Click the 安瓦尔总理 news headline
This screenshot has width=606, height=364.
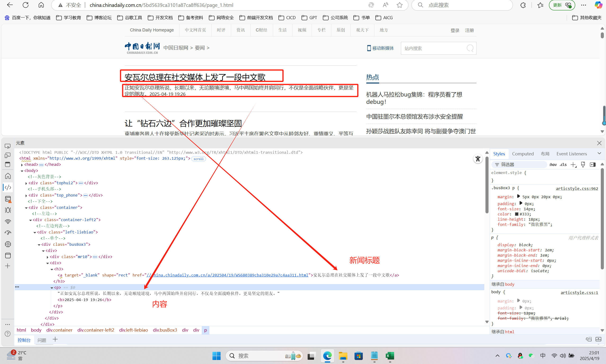point(194,77)
